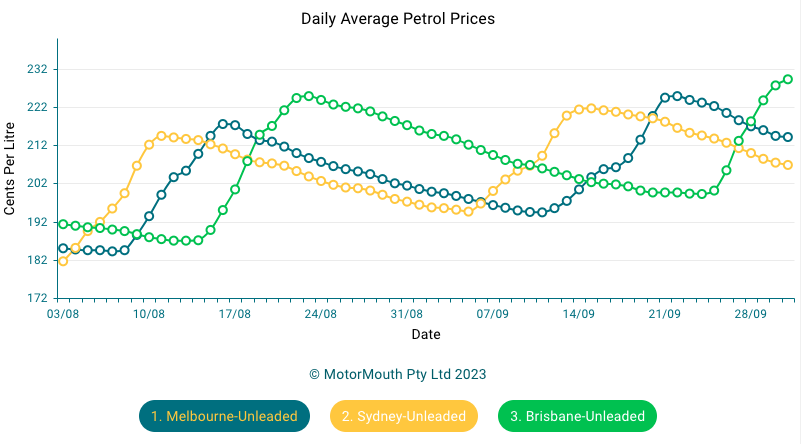The image size is (801, 444).
Task: Hide the Sydney-Unleaded series via legend
Action: [x=404, y=416]
